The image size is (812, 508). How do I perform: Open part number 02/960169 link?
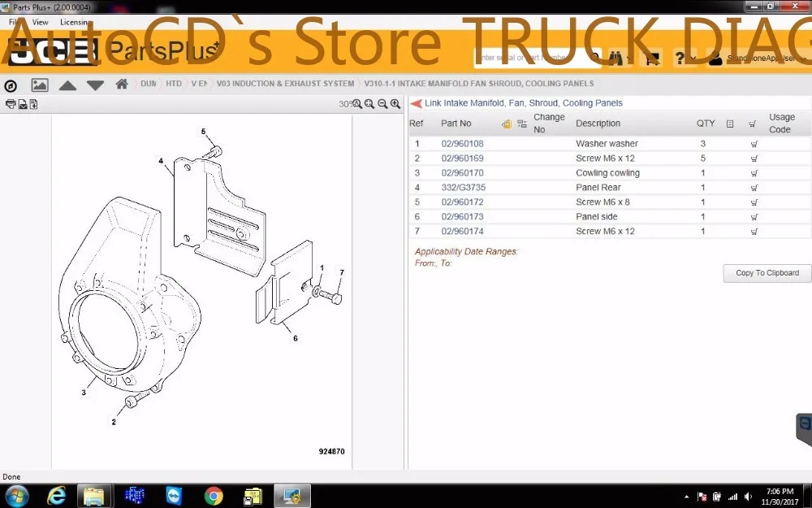coord(463,158)
